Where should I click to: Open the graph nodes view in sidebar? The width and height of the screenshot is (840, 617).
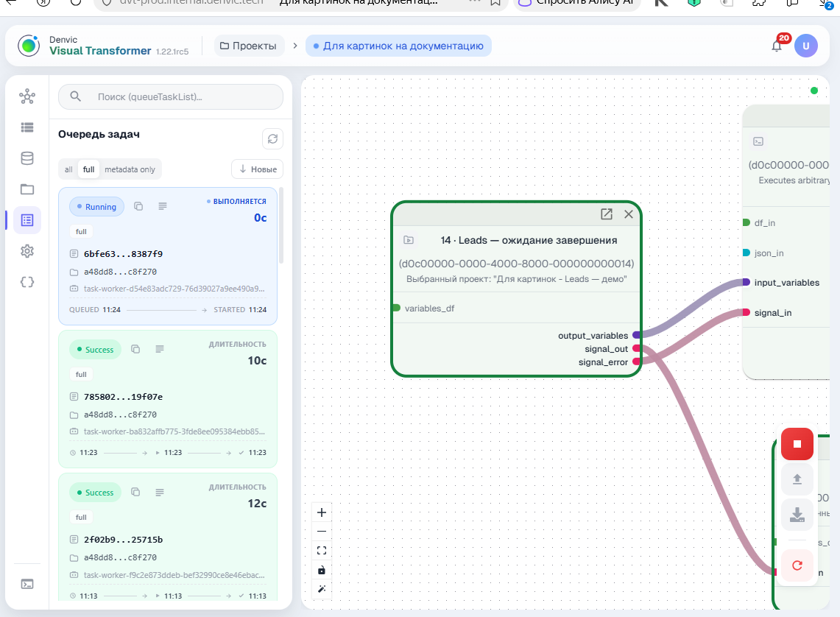[x=27, y=96]
